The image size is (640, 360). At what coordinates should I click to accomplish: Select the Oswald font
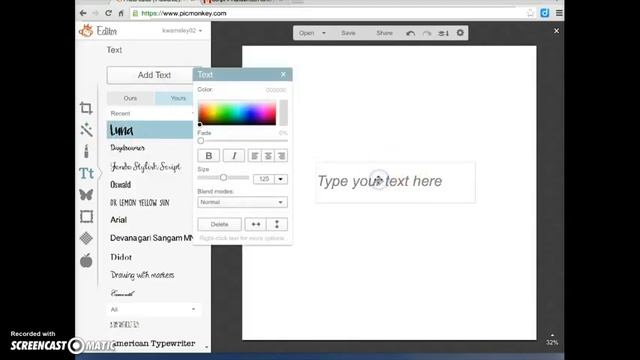(120, 185)
